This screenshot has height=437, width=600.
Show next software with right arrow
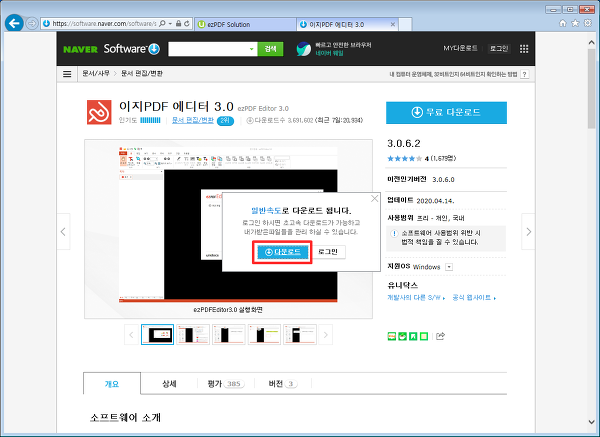pyautogui.click(x=528, y=232)
